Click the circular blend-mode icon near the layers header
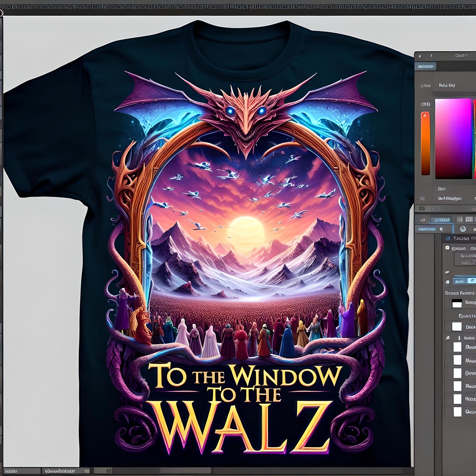This screenshot has width=476, height=476. click(463, 229)
